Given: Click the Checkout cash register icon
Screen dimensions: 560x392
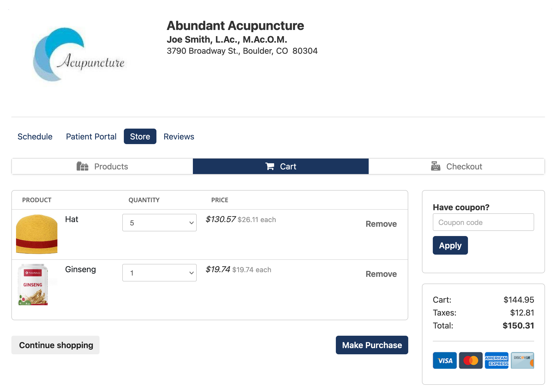Looking at the screenshot, I should coord(435,166).
